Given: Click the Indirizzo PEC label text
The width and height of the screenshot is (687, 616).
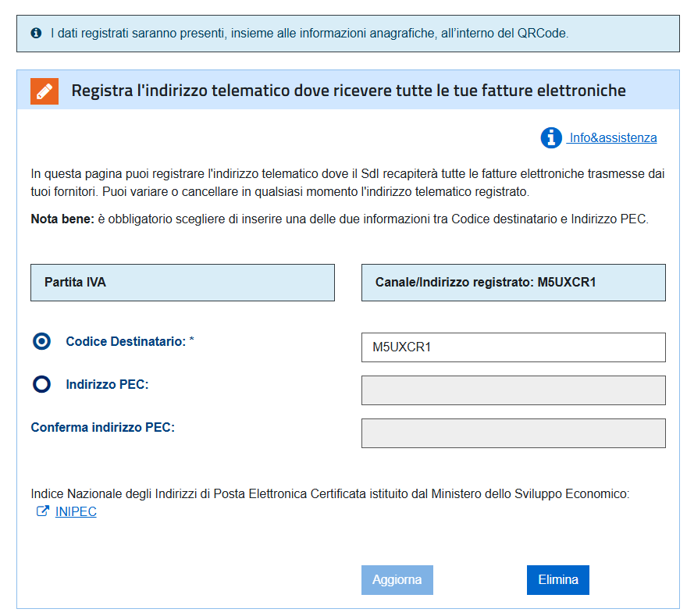Looking at the screenshot, I should pos(107,384).
